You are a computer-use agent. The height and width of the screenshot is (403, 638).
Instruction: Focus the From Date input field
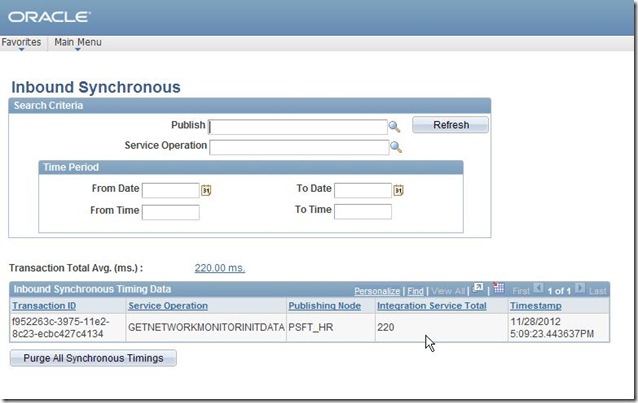(x=170, y=191)
